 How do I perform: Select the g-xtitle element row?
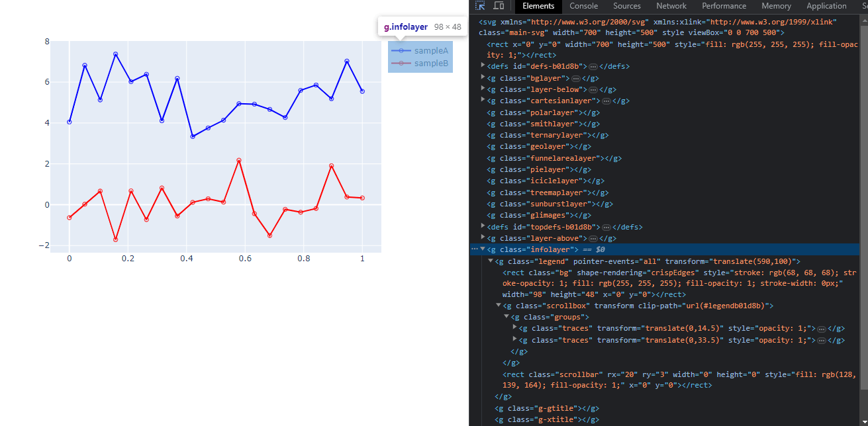[x=665, y=419]
